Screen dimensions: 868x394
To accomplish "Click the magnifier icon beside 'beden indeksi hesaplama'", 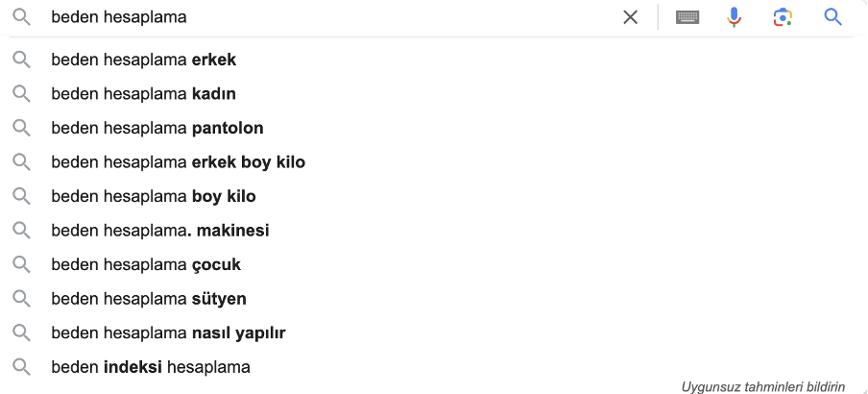I will 21,367.
